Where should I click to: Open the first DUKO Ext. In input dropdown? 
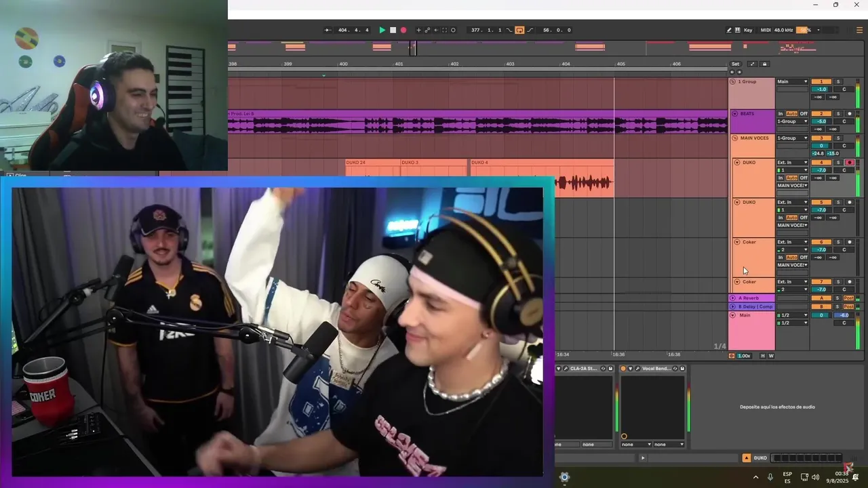coord(793,163)
